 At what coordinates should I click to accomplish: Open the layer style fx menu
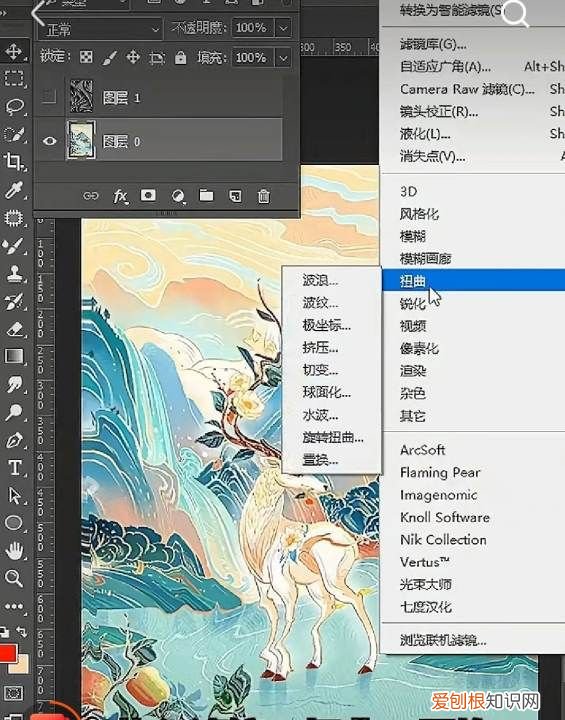120,197
